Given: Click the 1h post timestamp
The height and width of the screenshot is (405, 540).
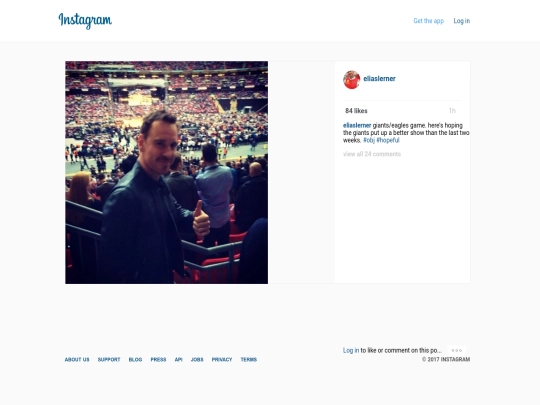Looking at the screenshot, I should (x=452, y=111).
